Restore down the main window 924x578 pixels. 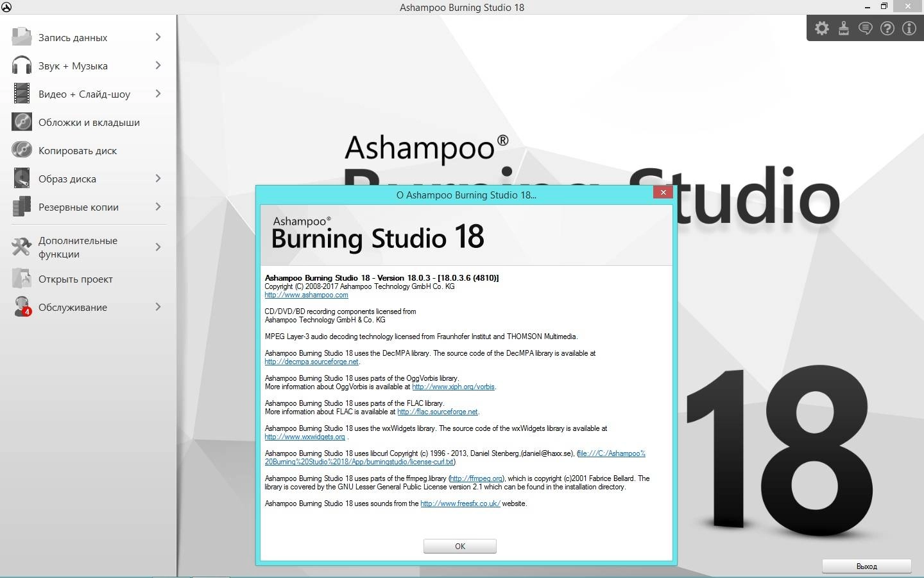[x=884, y=6]
